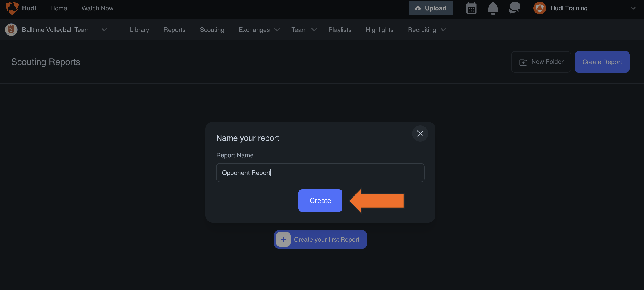
Task: Go to Home in top navigation
Action: 59,8
